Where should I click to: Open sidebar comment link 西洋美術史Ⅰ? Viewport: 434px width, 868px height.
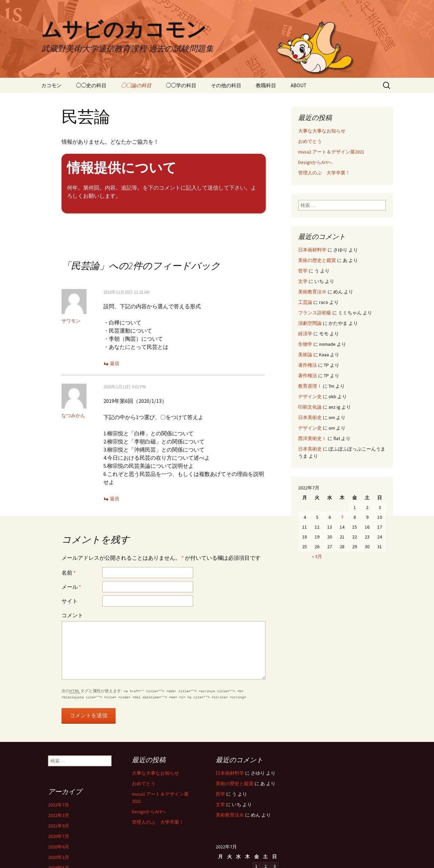312,439
